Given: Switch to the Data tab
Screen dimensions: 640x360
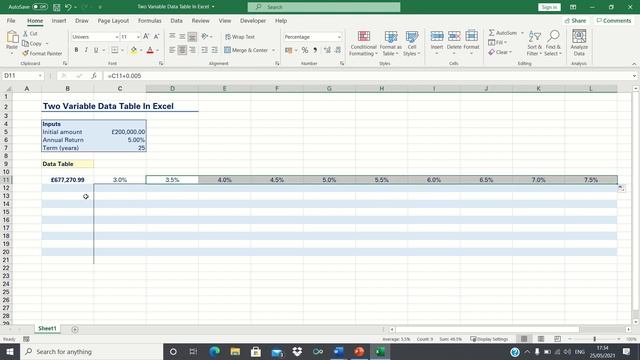Looking at the screenshot, I should [176, 20].
